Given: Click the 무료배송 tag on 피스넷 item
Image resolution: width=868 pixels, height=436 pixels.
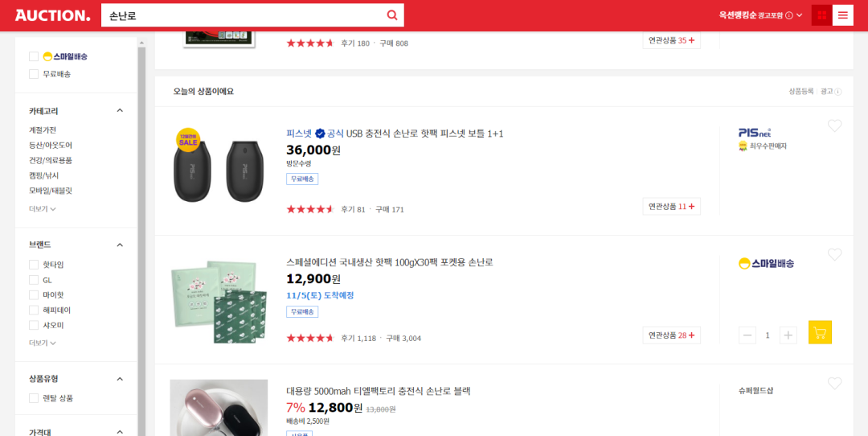Looking at the screenshot, I should point(302,179).
